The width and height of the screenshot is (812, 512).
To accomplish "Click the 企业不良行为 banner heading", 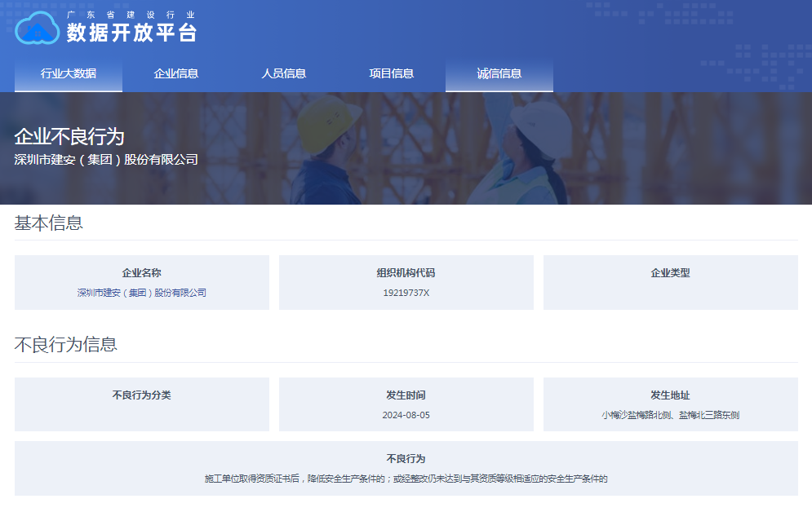I will [69, 136].
